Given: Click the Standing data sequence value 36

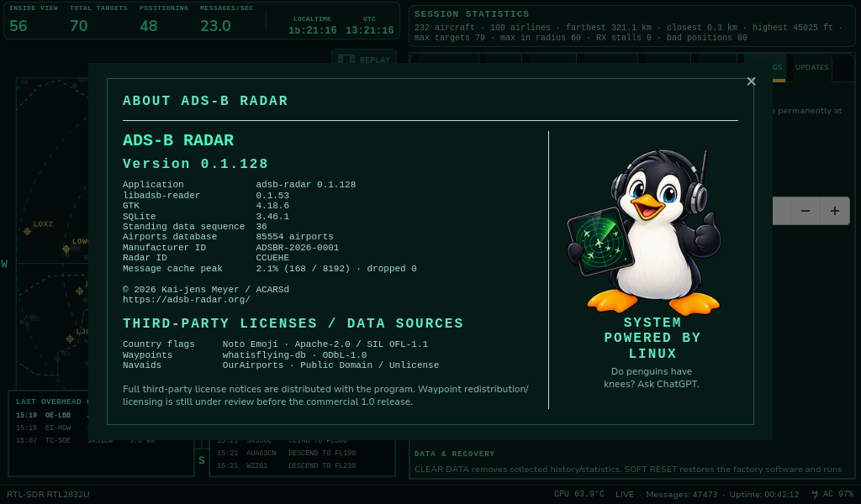Looking at the screenshot, I should point(261,227).
